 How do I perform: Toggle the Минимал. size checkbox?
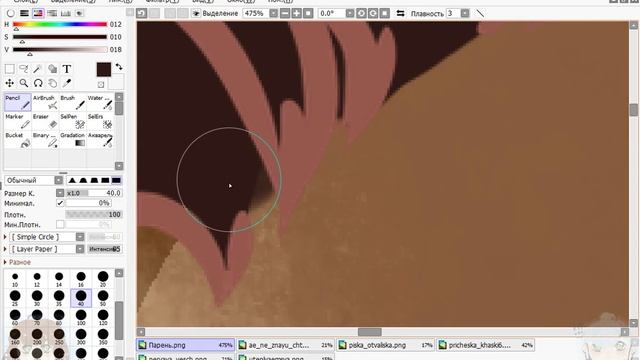[x=60, y=203]
